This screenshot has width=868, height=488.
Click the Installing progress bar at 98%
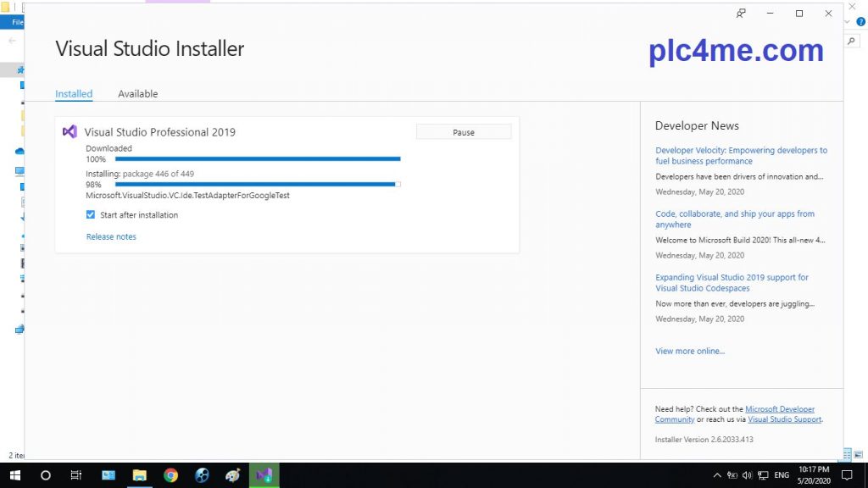pyautogui.click(x=258, y=184)
